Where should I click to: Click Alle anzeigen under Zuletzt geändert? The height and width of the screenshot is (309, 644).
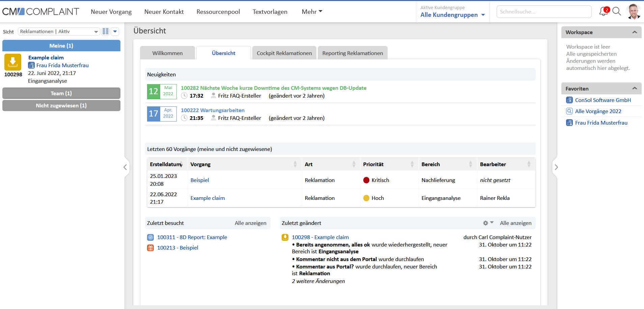coord(515,223)
